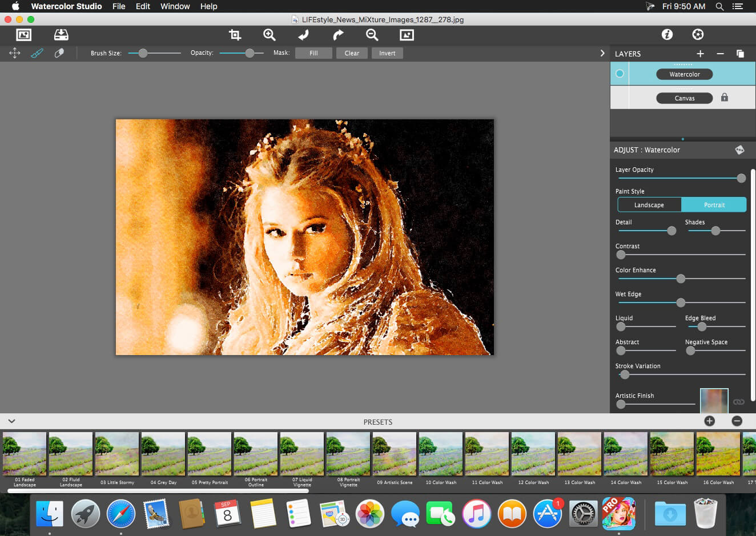This screenshot has width=756, height=536.
Task: Click the zoom out magnifier
Action: click(372, 35)
